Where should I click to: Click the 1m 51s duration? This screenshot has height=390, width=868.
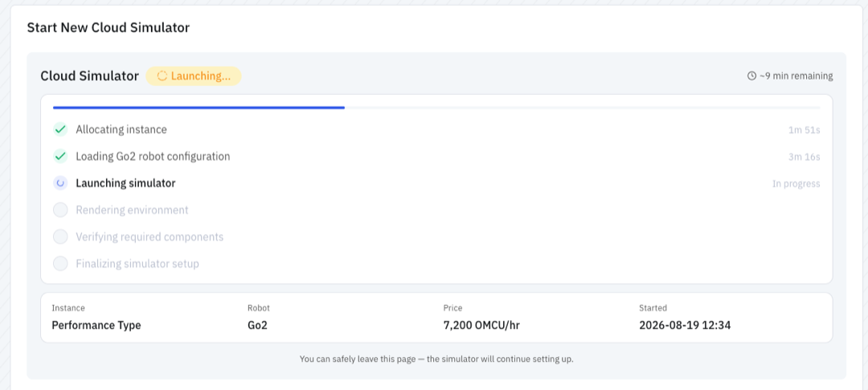tap(805, 130)
